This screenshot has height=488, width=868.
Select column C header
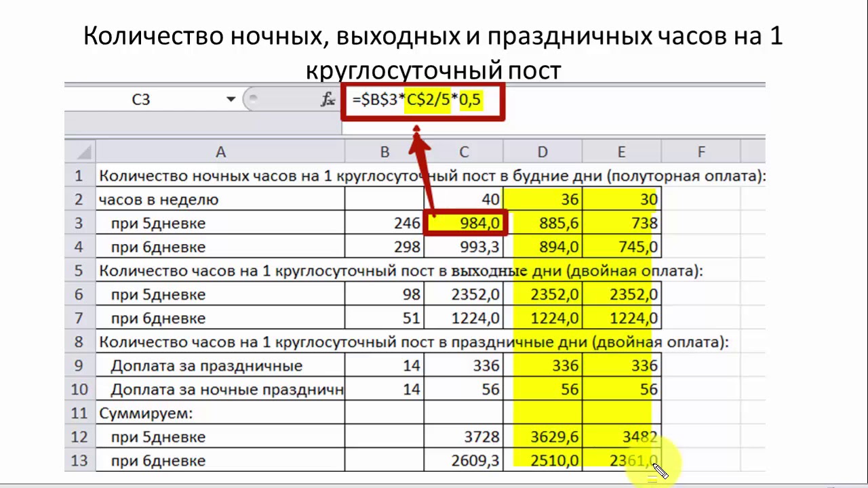point(464,152)
